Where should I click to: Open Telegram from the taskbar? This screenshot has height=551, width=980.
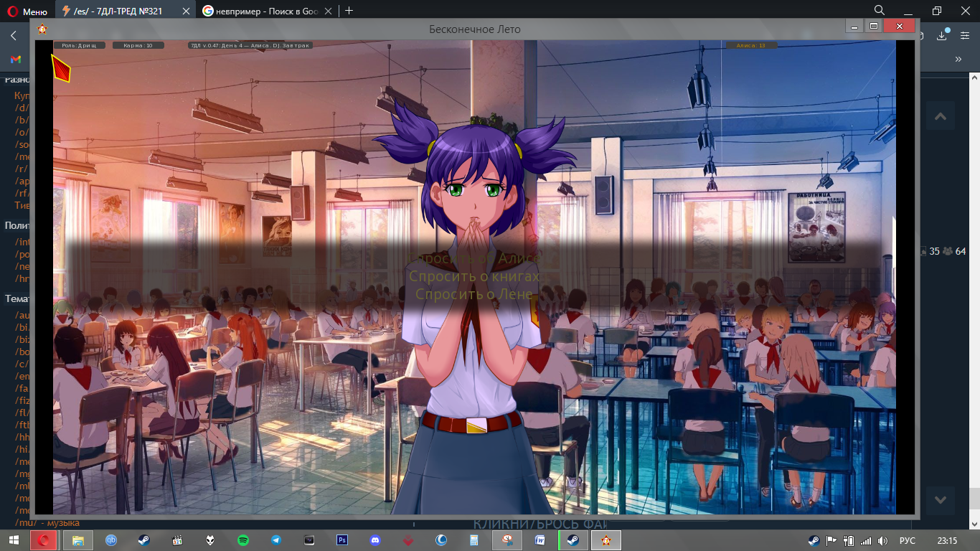click(x=276, y=540)
